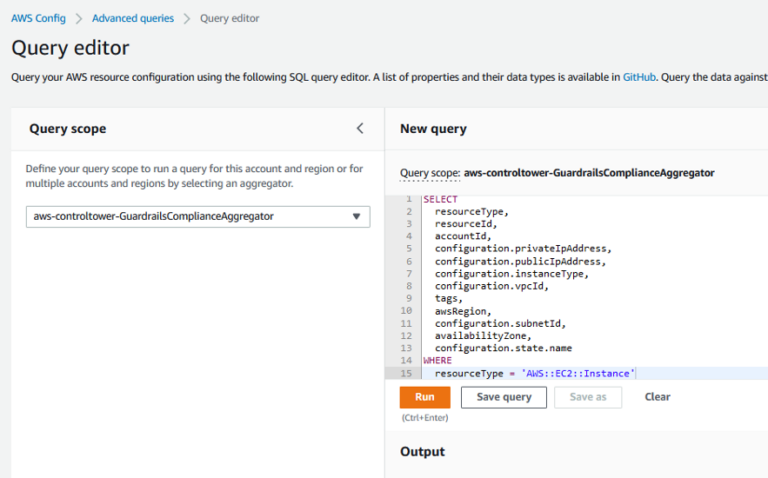Click line number 15 in gutter
Screen dimensions: 768x478
coord(406,373)
